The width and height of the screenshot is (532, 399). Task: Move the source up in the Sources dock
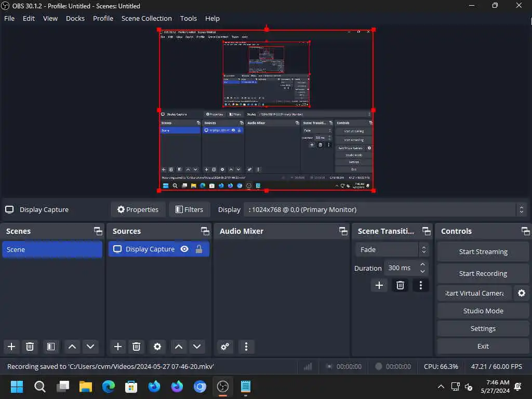point(179,347)
